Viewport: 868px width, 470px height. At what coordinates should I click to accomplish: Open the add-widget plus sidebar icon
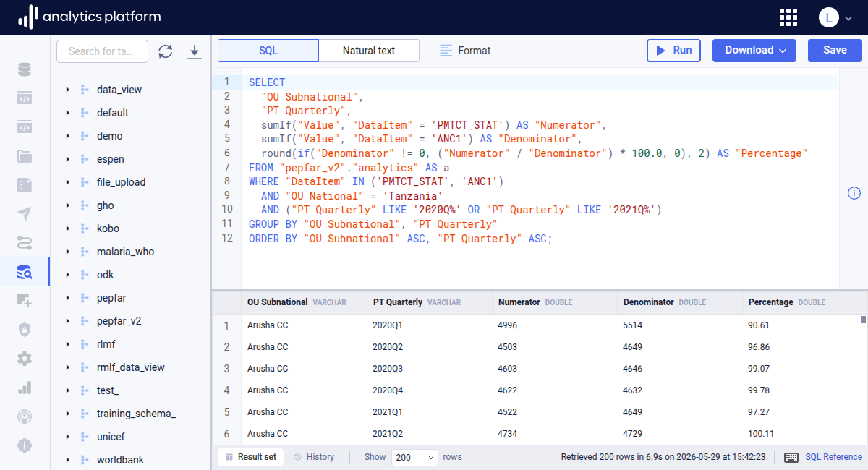(x=25, y=301)
